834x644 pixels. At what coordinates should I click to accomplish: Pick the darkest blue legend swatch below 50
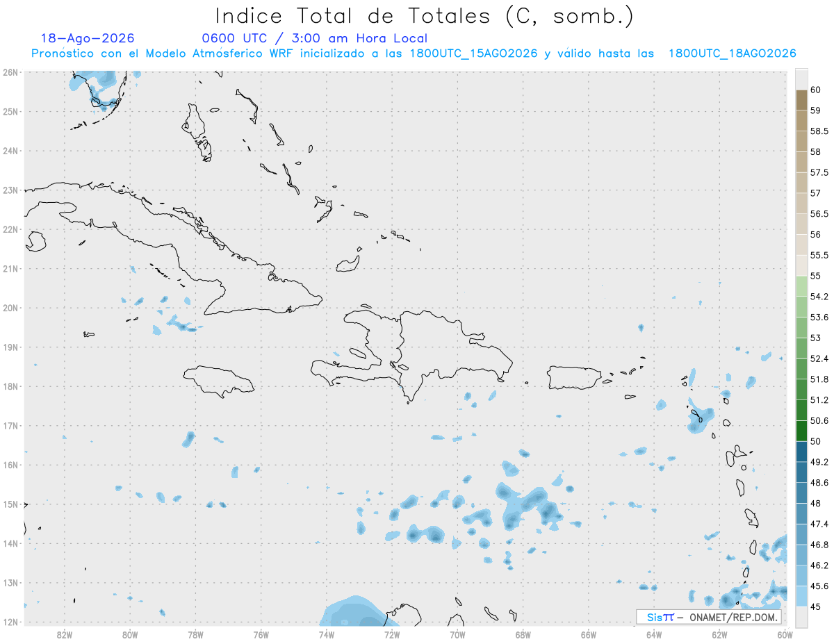[801, 452]
